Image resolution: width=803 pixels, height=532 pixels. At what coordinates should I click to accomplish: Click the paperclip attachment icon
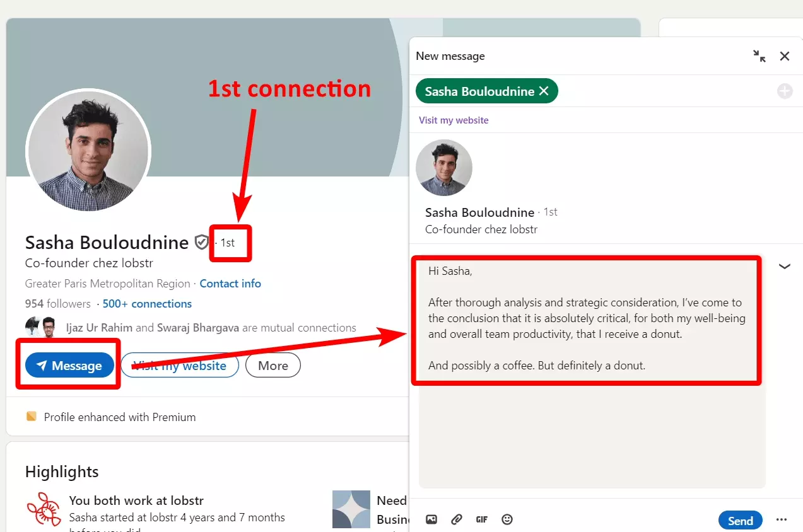coord(456,519)
